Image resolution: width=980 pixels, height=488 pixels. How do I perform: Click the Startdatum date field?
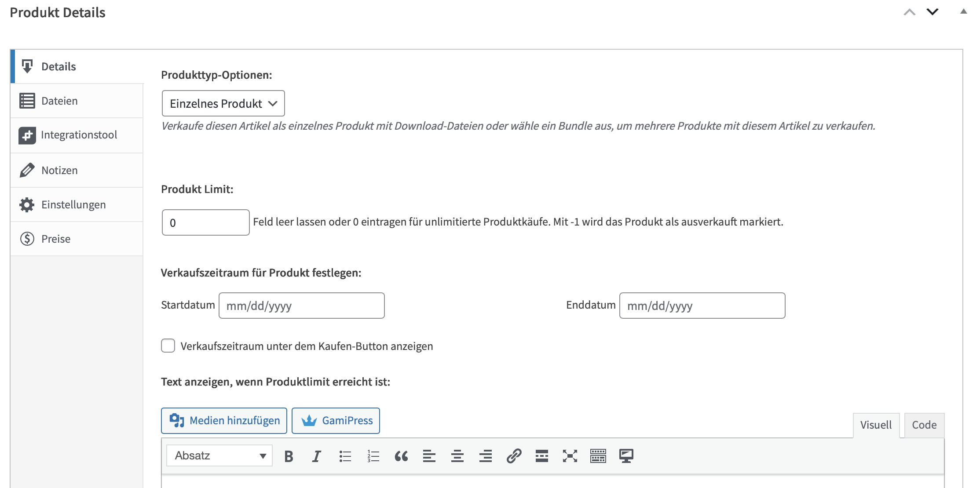coord(301,306)
